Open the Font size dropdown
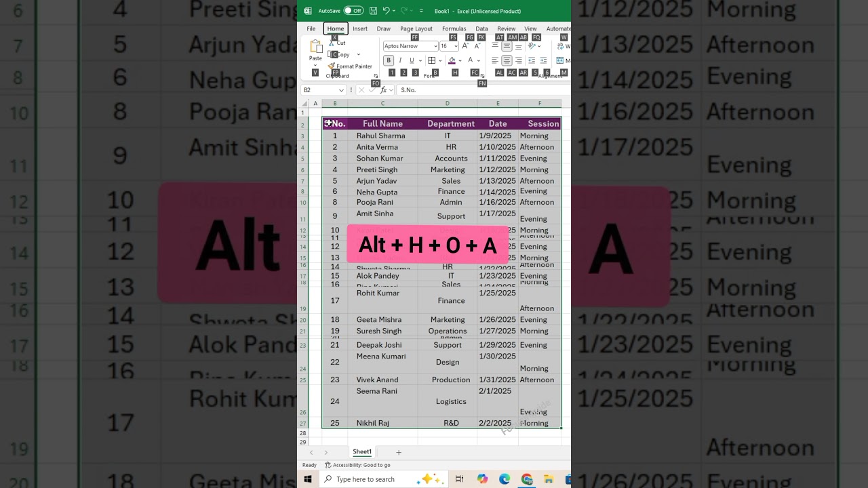The image size is (868, 488). point(456,46)
